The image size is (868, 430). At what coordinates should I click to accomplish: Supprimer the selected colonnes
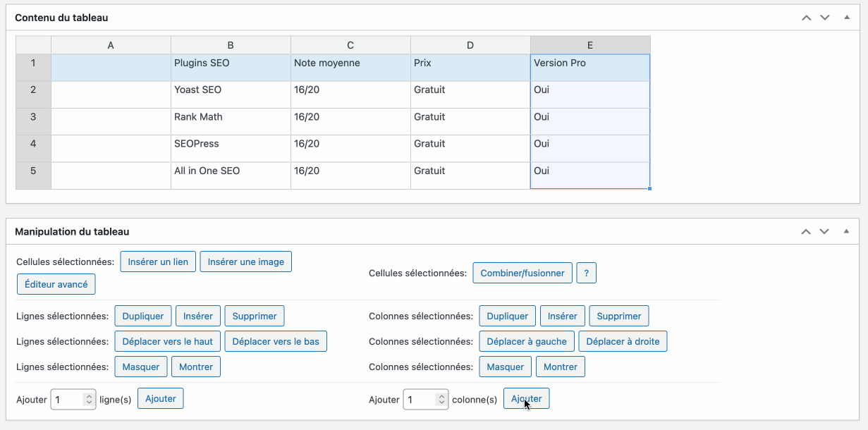point(619,316)
